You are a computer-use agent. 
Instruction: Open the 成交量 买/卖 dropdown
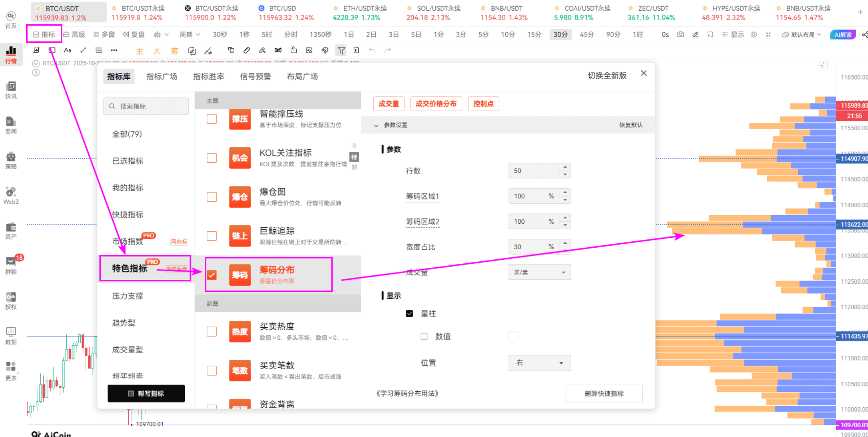pos(539,272)
